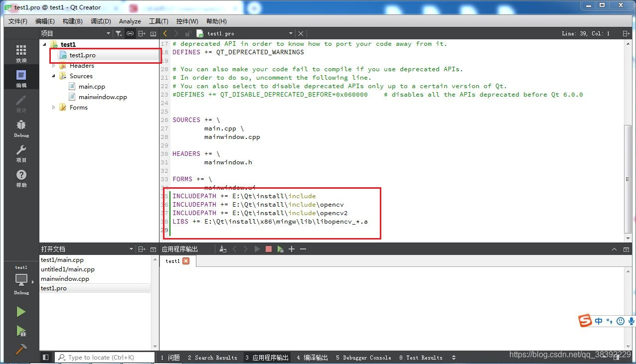Switch to 编辑 (Edit) mode

coord(21,79)
